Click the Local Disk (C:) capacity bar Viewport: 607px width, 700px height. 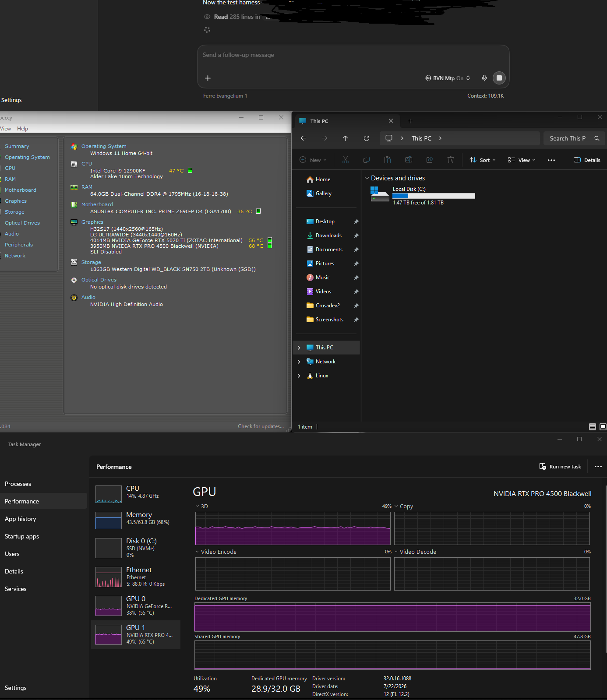click(x=434, y=196)
